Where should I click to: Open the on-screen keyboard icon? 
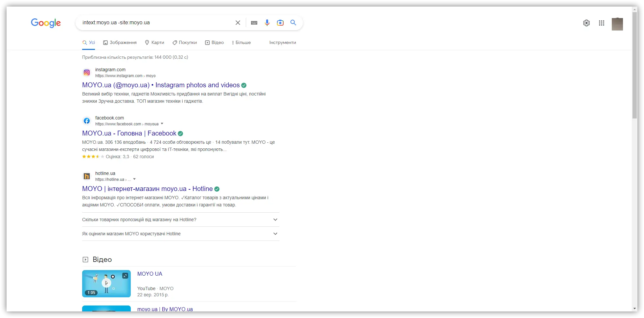click(254, 23)
